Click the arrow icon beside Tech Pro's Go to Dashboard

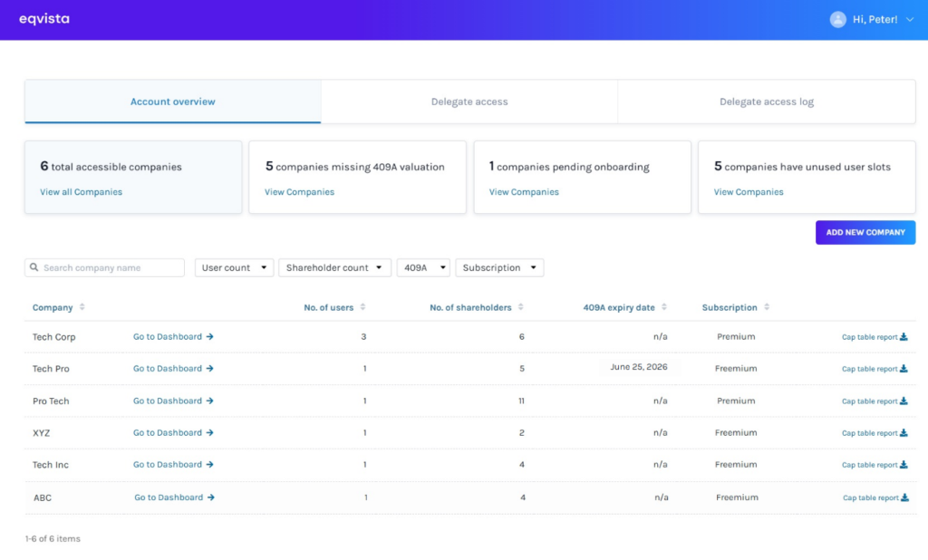pos(211,369)
